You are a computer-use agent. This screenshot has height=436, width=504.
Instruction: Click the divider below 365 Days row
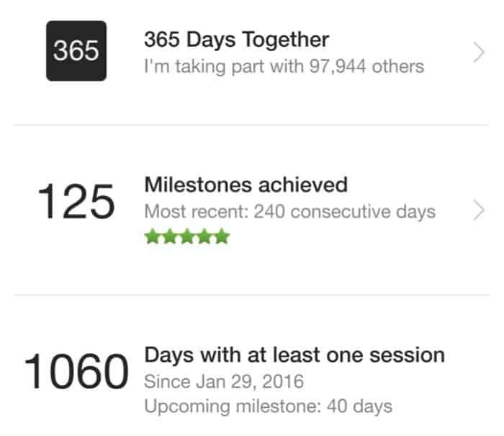point(252,125)
